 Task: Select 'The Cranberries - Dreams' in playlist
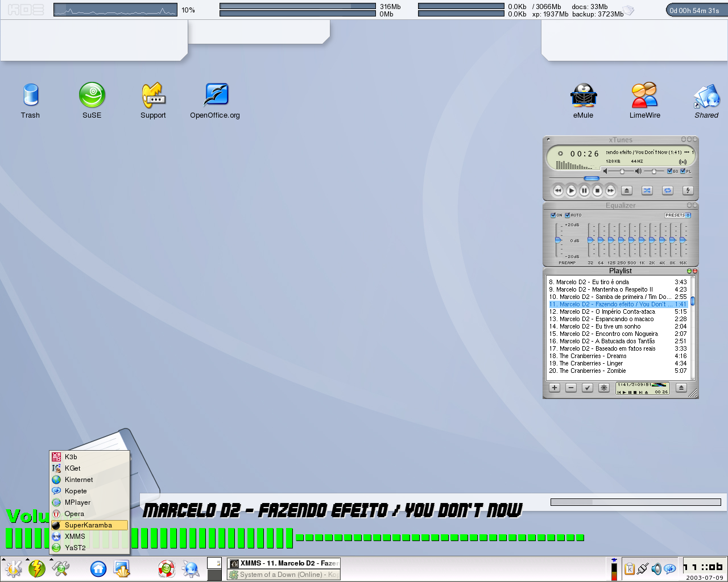(x=618, y=356)
